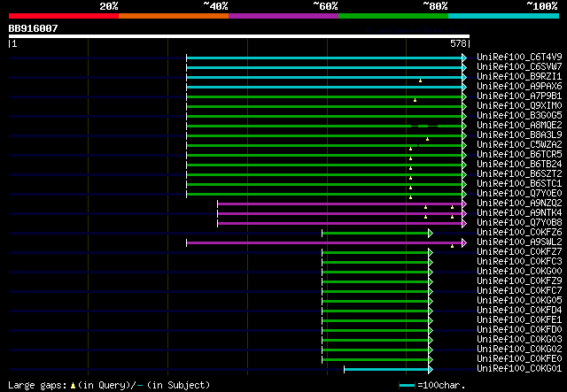
Task: Select label UniRef100_C0KG05
Action: coord(519,301)
